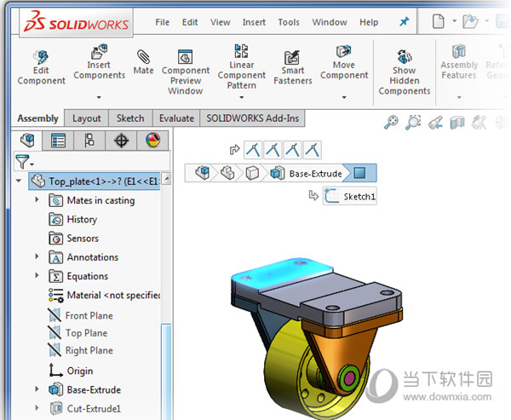Click Sketch1 under the breadcrumb

tap(350, 196)
